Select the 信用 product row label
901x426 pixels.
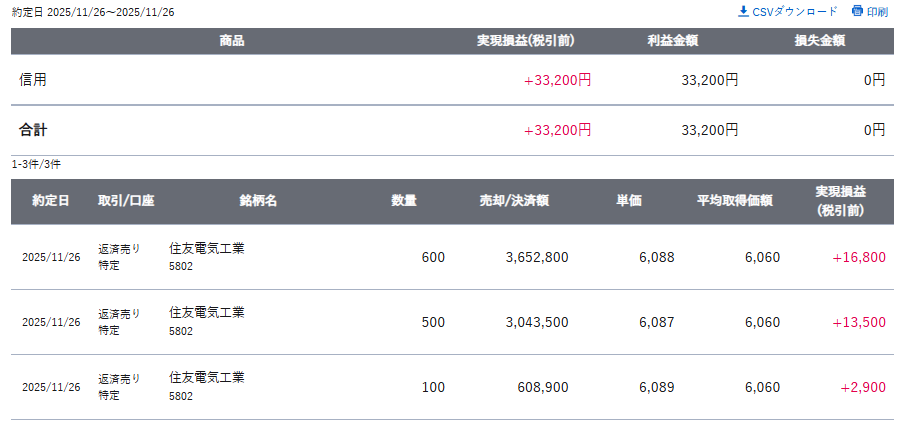click(33, 80)
